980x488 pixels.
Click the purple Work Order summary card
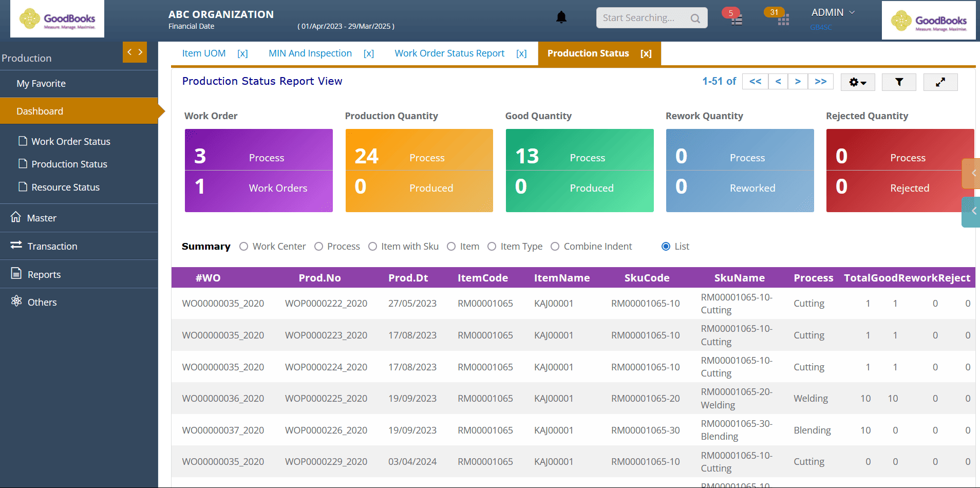pyautogui.click(x=258, y=171)
